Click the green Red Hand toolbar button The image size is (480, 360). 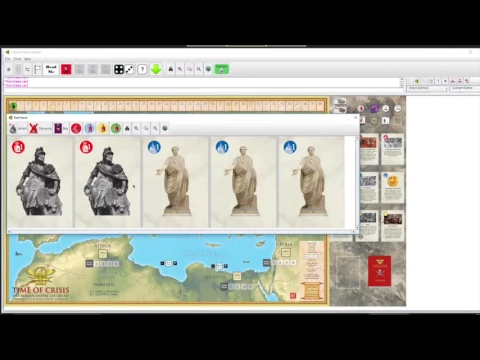coord(222,69)
